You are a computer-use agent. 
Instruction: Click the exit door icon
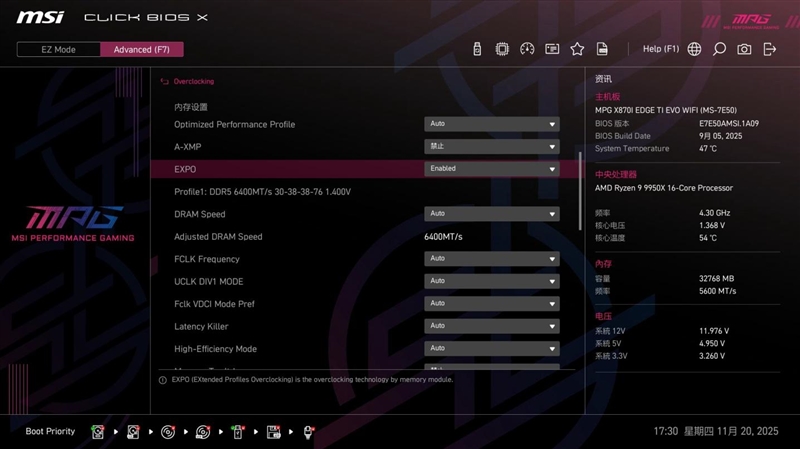pos(769,49)
